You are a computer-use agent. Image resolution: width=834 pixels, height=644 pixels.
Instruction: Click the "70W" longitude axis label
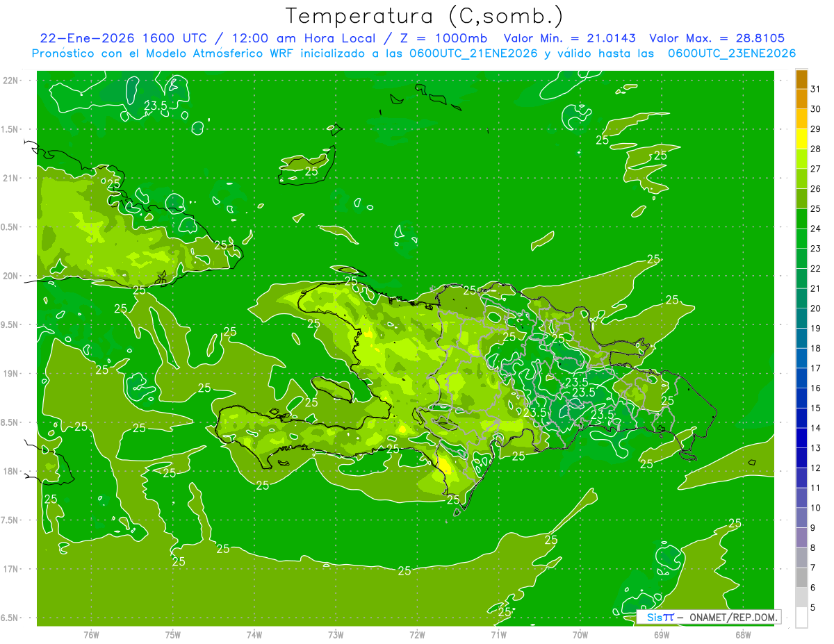tap(580, 635)
